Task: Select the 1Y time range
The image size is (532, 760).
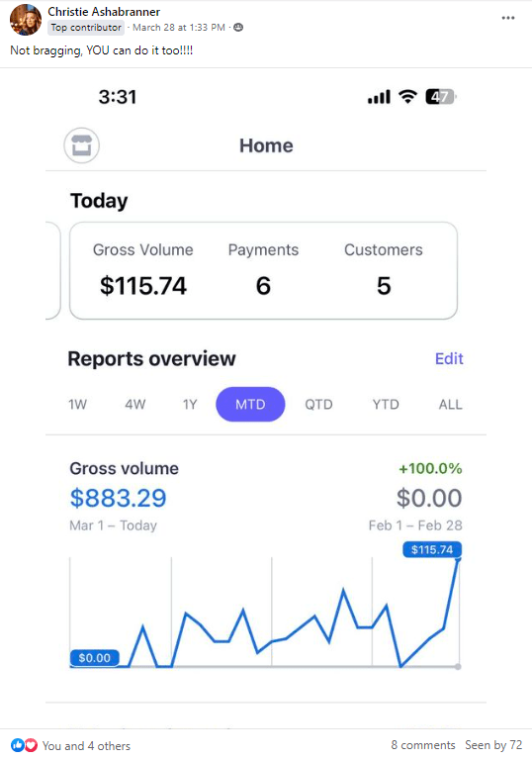Action: [x=190, y=404]
